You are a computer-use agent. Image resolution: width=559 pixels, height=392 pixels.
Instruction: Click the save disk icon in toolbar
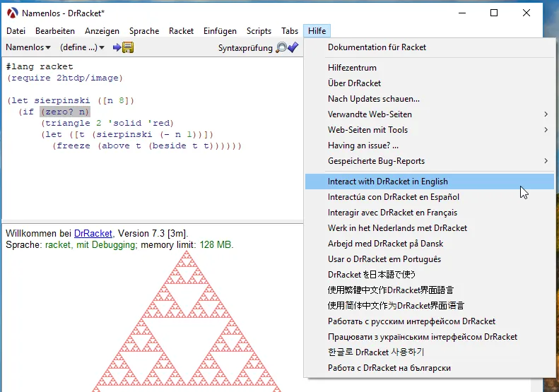tap(128, 47)
